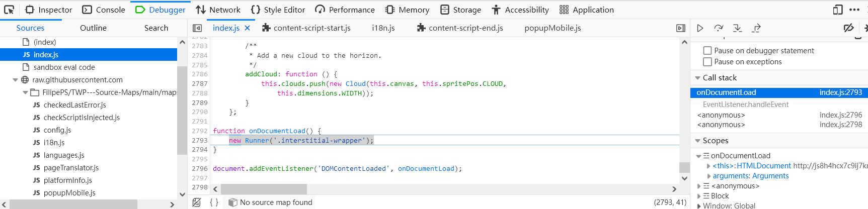Screen dimensions: 868x209
Task: Close the index.js editor tab
Action: (x=247, y=28)
